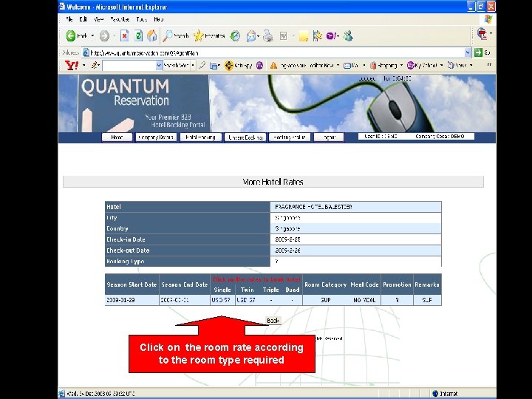The image size is (532, 399).
Task: Click the SUP room category cell
Action: pyautogui.click(x=325, y=300)
